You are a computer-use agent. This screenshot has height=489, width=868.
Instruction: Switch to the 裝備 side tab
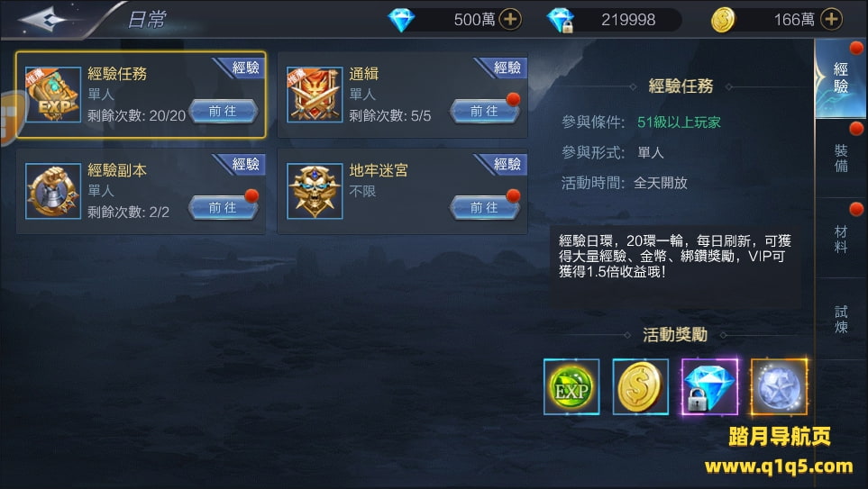(x=840, y=158)
